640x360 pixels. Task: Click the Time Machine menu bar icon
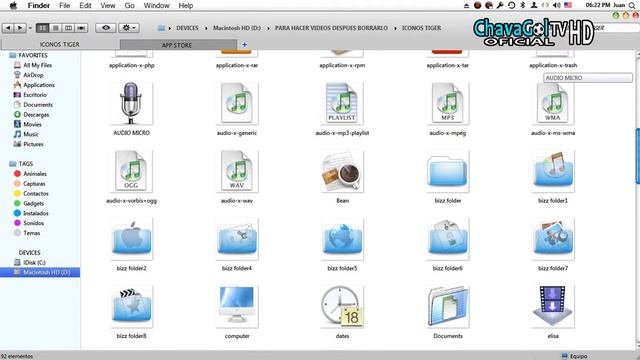coord(511,5)
